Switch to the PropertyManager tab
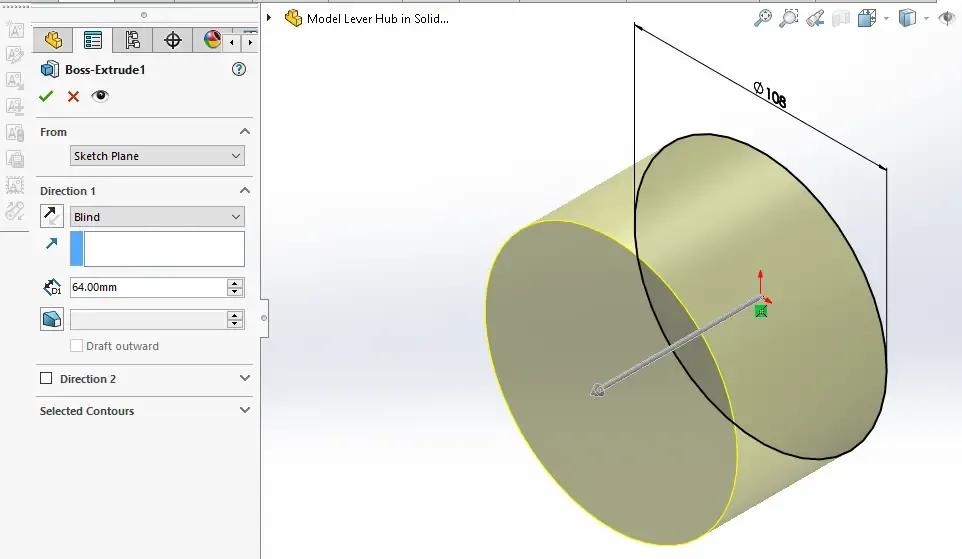The image size is (962, 559). tap(93, 40)
